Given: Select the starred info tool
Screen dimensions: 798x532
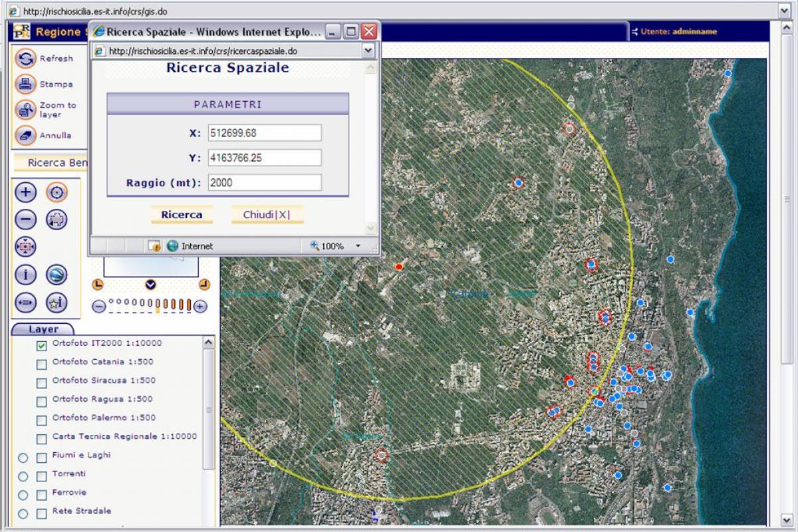Looking at the screenshot, I should [57, 303].
